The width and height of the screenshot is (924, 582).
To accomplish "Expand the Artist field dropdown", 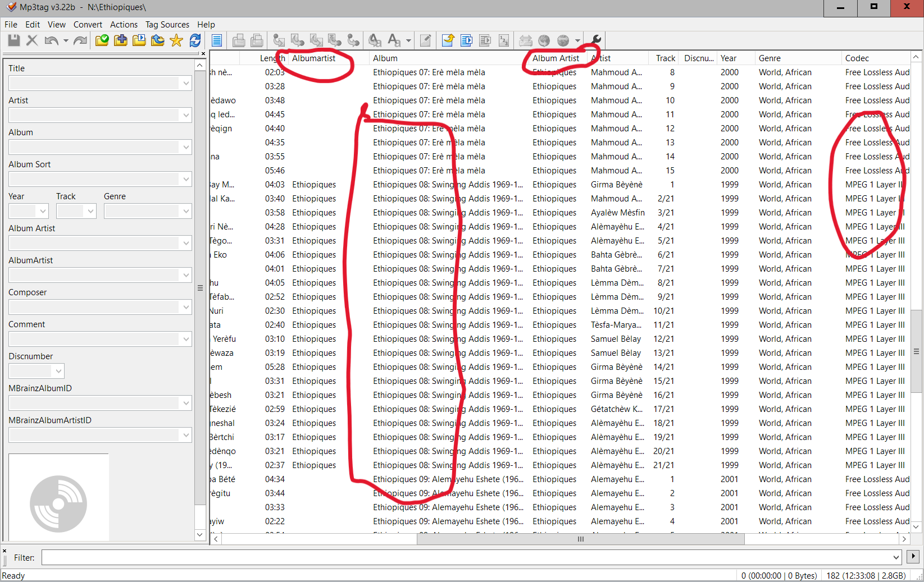I will coord(186,115).
